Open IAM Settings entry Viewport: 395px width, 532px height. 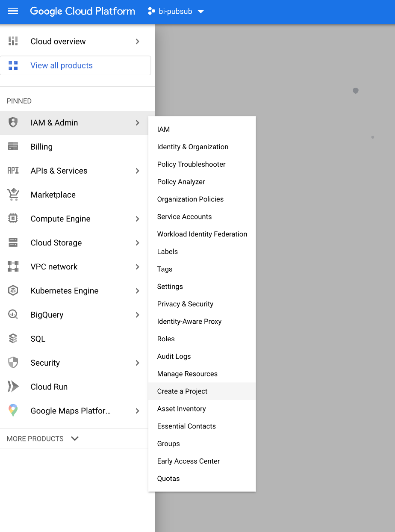coord(202,287)
